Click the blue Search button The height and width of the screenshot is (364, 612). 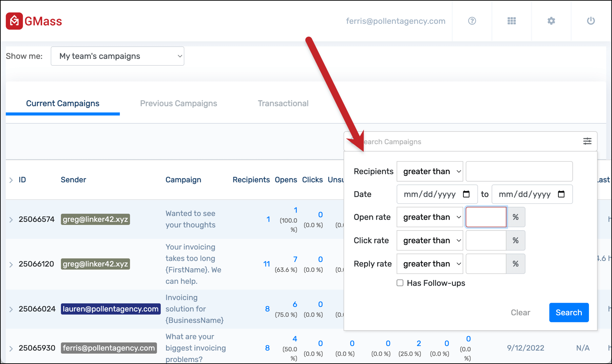(x=569, y=312)
